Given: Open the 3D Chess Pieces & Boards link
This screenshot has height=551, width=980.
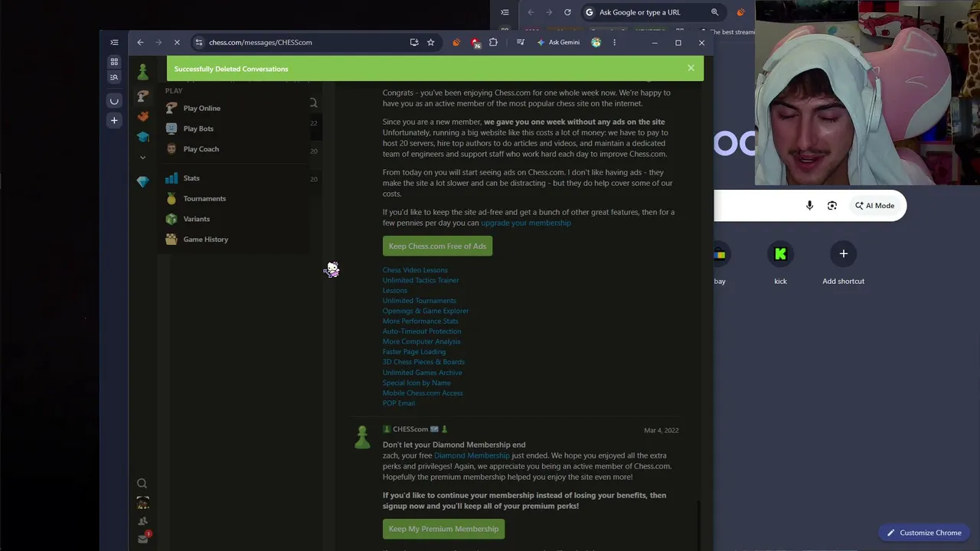Looking at the screenshot, I should click(x=423, y=362).
